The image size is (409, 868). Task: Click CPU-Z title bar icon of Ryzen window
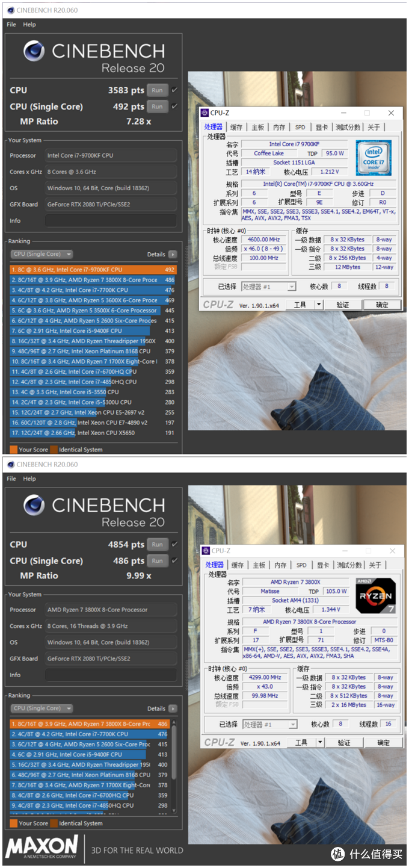206,550
